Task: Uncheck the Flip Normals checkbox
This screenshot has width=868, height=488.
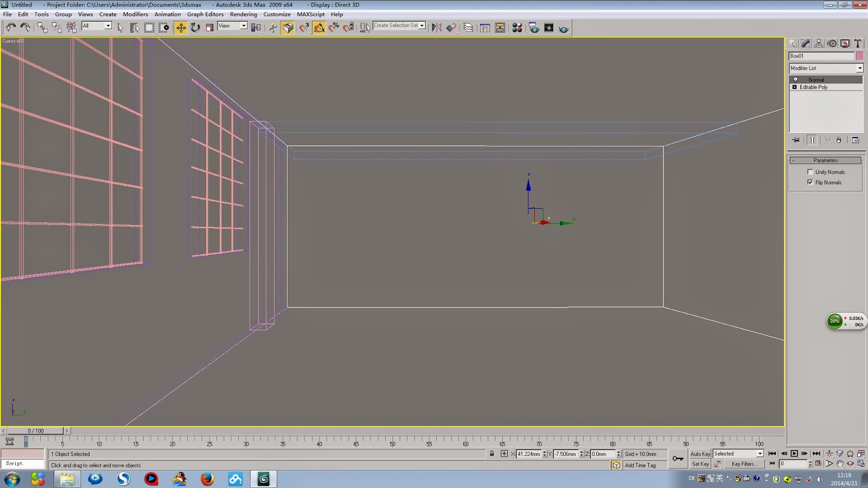Action: tap(810, 182)
